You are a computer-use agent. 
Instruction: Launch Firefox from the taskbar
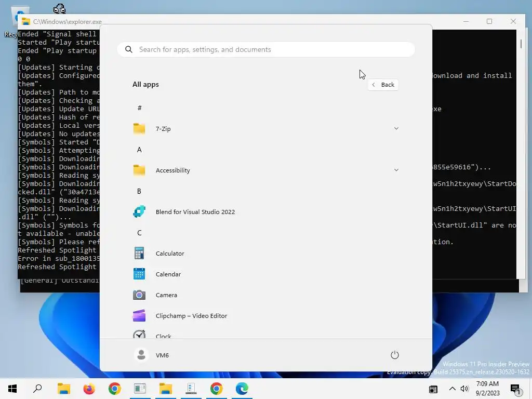[89, 389]
